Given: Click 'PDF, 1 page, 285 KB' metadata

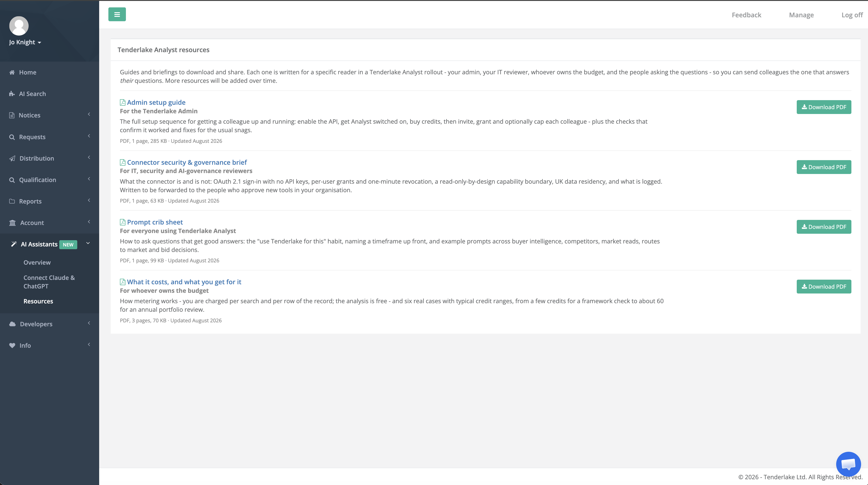Looking at the screenshot, I should (143, 141).
